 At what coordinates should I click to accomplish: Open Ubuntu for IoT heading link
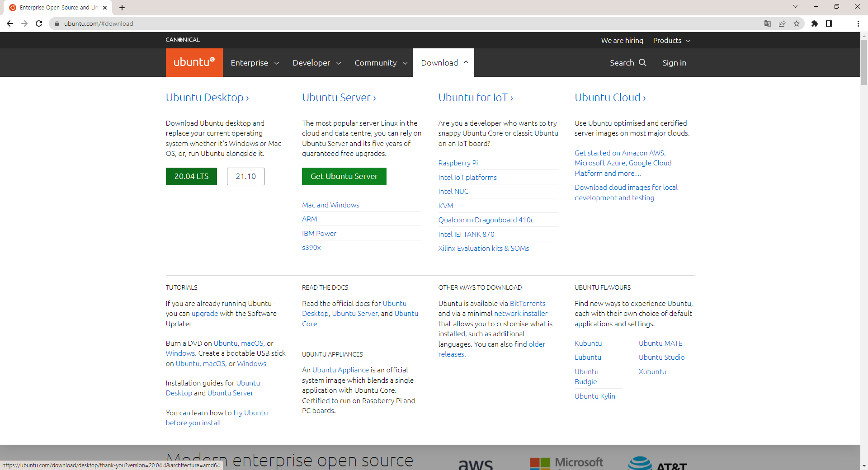click(476, 98)
